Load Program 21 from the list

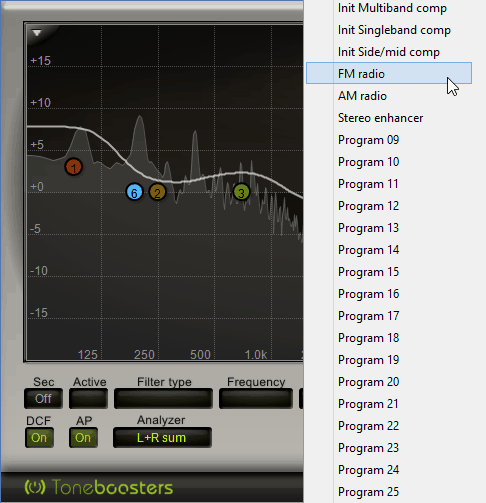point(389,404)
